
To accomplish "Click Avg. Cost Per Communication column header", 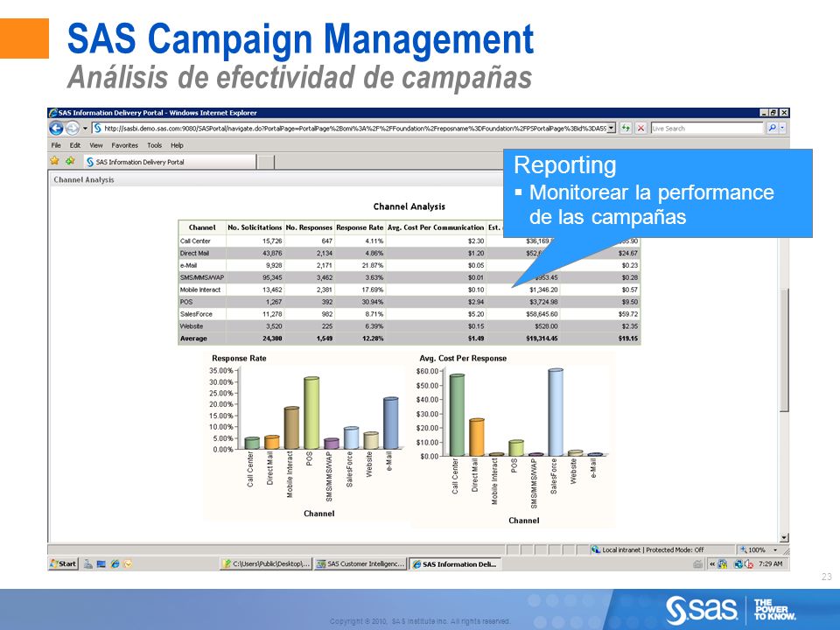I will click(436, 227).
